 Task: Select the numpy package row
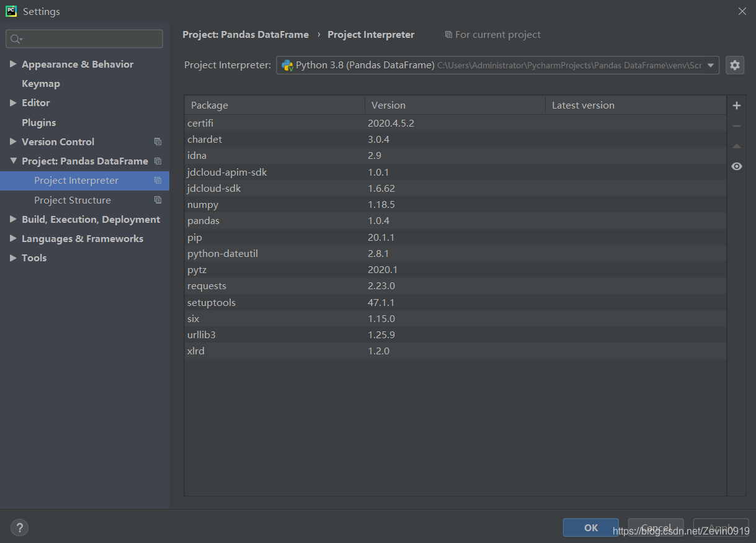(x=455, y=204)
